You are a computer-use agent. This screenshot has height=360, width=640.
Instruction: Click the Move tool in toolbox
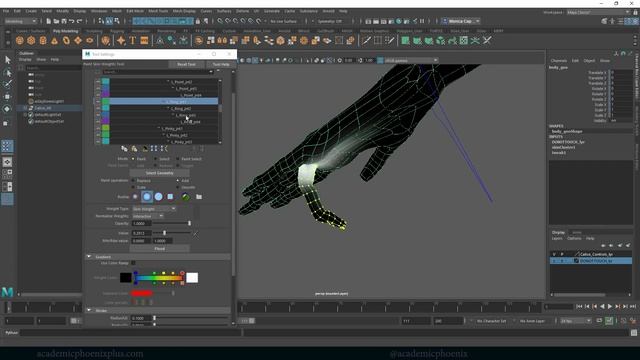tap(7, 97)
